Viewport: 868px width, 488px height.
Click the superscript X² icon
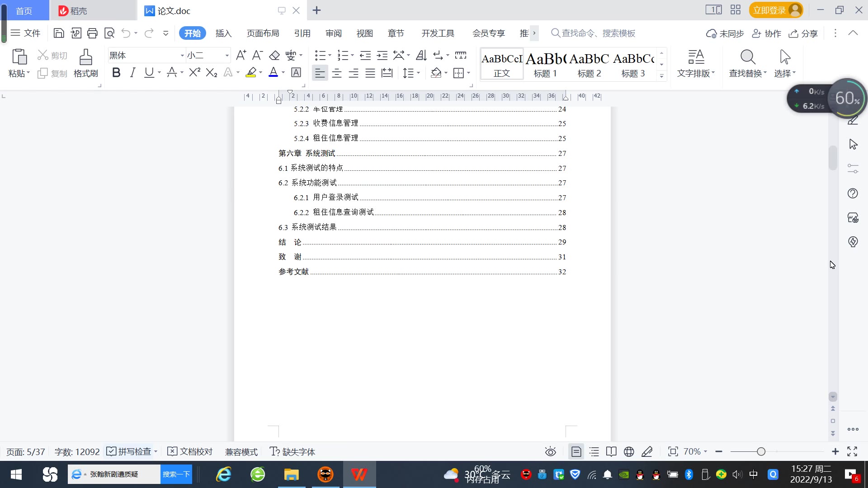point(194,73)
